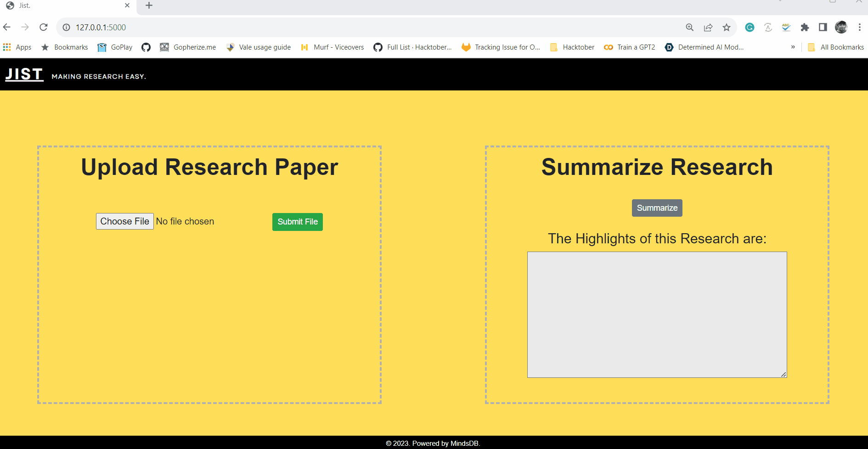Expand the hidden bookmarks overflow chevron
Image resolution: width=868 pixels, height=449 pixels.
[x=793, y=47]
